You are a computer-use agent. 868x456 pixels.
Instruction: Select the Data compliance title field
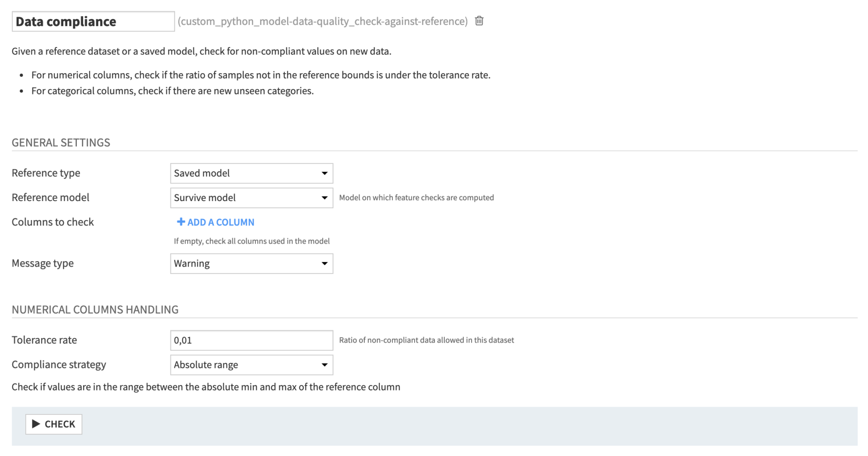[93, 21]
